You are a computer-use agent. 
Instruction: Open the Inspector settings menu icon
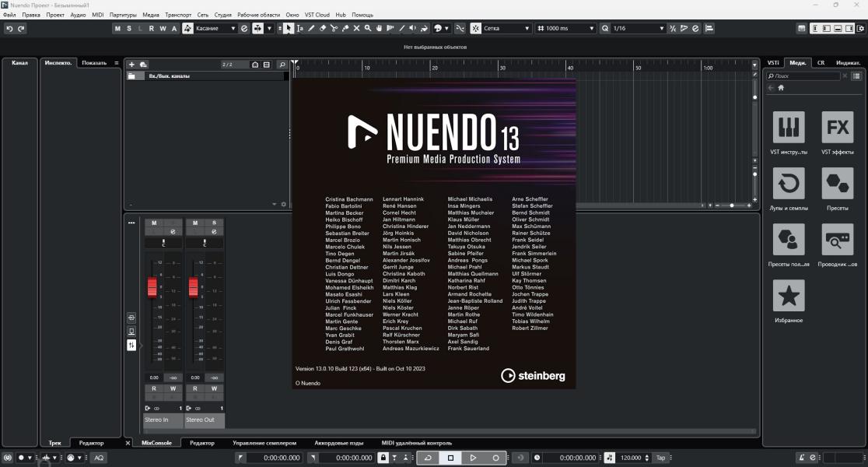116,62
